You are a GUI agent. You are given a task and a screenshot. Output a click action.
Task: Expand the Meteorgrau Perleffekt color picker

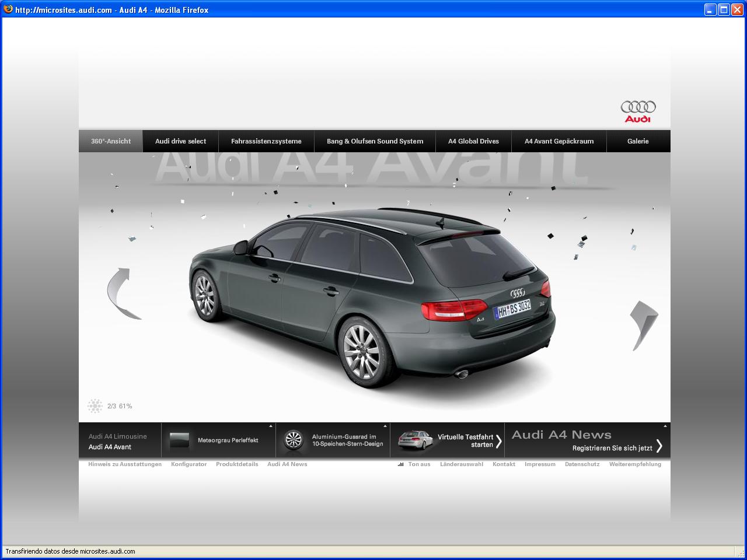pos(271,426)
